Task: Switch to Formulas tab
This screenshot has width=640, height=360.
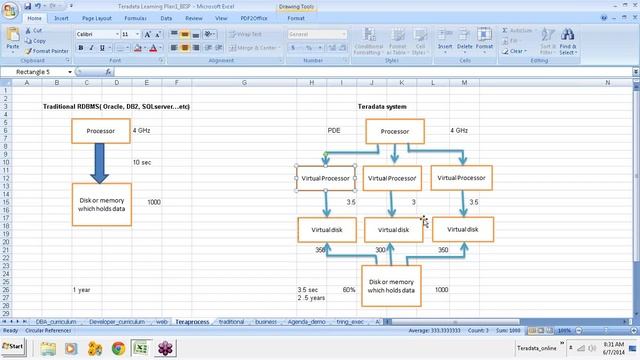Action: [135, 18]
